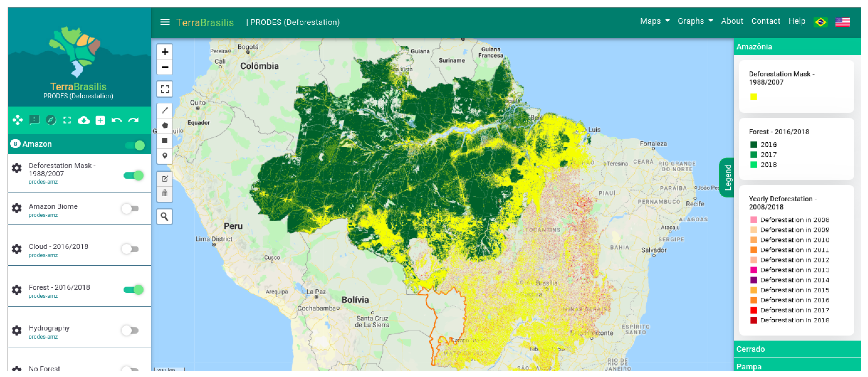Open settings gear for Forest - 2016/2018 layer
Image resolution: width=868 pixels, height=377 pixels.
(17, 290)
